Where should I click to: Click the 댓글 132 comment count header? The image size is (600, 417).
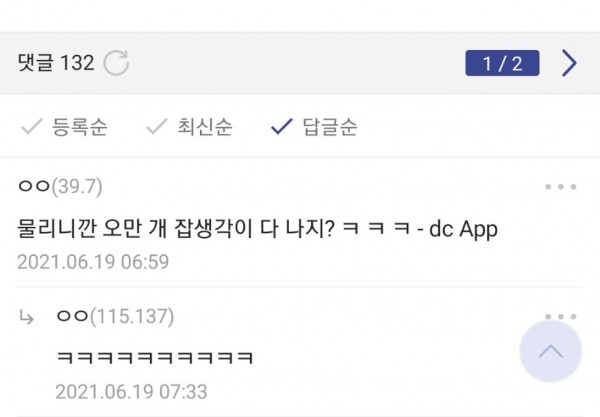click(x=56, y=63)
